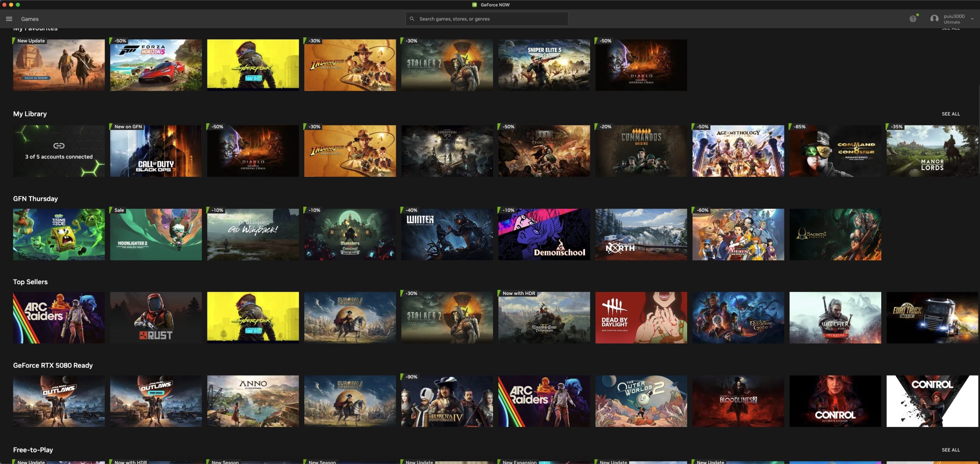980x464 pixels.
Task: Open the Rust tile in Top Sellers
Action: pos(156,318)
